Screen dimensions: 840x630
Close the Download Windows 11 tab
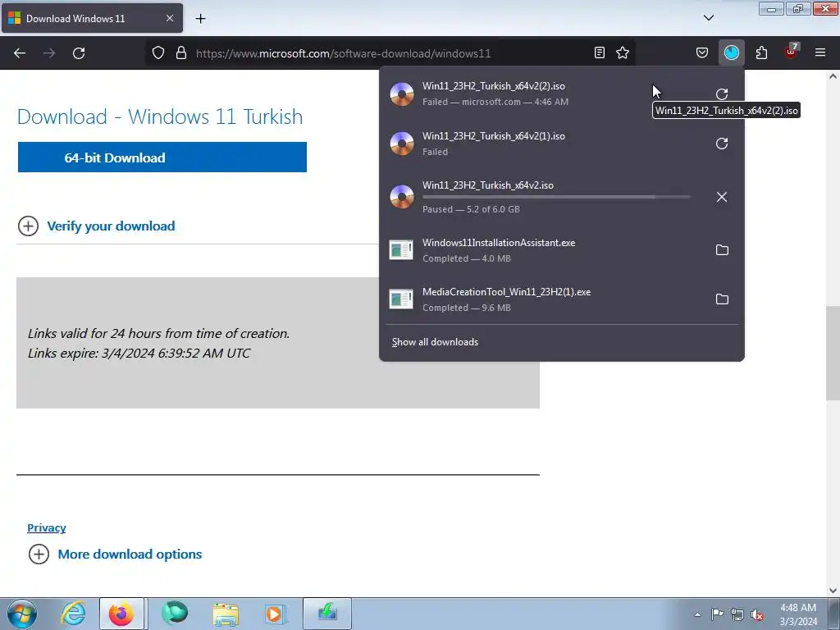[x=169, y=18]
